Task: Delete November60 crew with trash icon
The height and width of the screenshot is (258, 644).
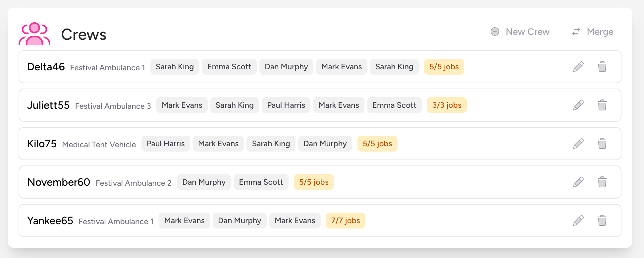Action: pyautogui.click(x=602, y=182)
